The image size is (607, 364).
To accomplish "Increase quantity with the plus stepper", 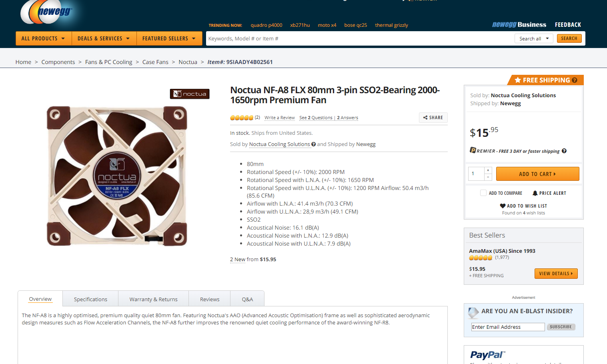I will pyautogui.click(x=488, y=170).
